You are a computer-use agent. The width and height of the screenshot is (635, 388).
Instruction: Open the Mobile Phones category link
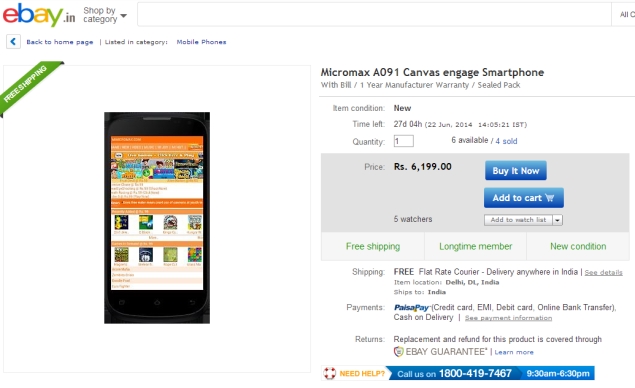[201, 42]
